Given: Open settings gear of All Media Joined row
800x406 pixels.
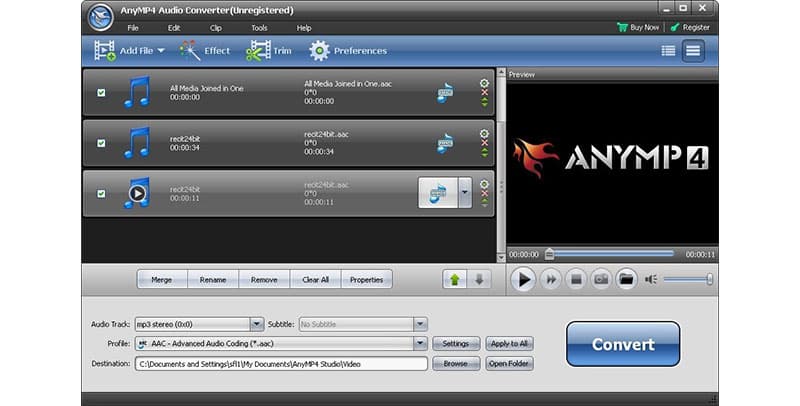Looking at the screenshot, I should [x=484, y=83].
